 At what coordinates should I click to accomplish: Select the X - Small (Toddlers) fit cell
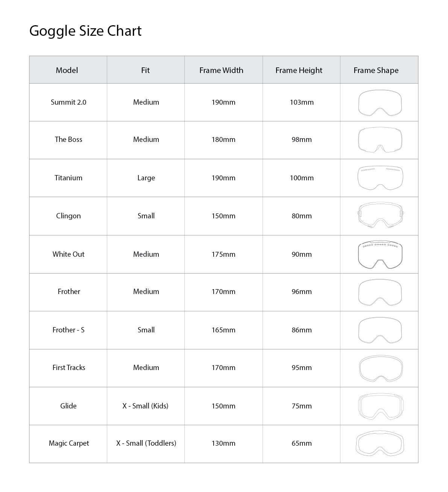pos(146,443)
